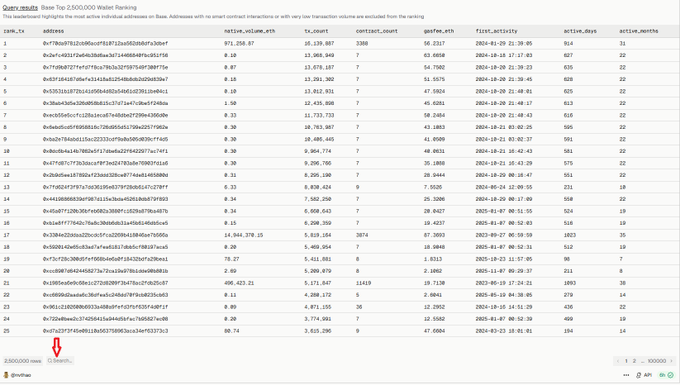Click native volume 78.27 cell

coord(232,259)
